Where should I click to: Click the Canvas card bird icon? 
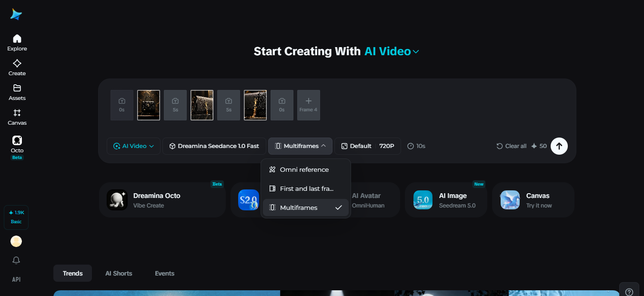(510, 200)
